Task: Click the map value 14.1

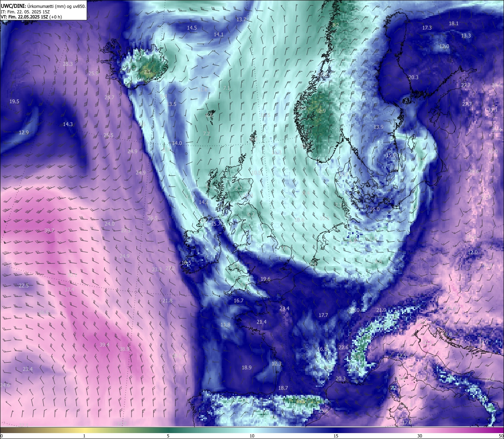Action: pos(219,35)
